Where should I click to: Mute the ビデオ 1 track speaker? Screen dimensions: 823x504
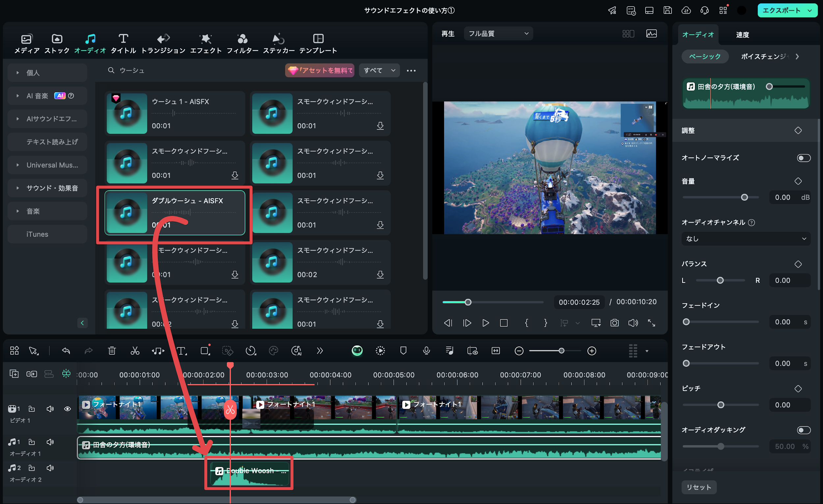point(50,409)
